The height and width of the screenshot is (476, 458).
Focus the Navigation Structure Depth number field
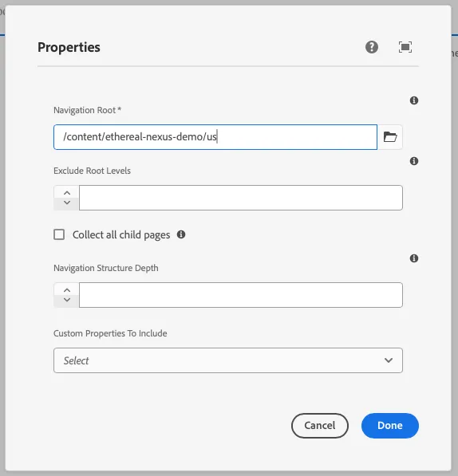(241, 295)
